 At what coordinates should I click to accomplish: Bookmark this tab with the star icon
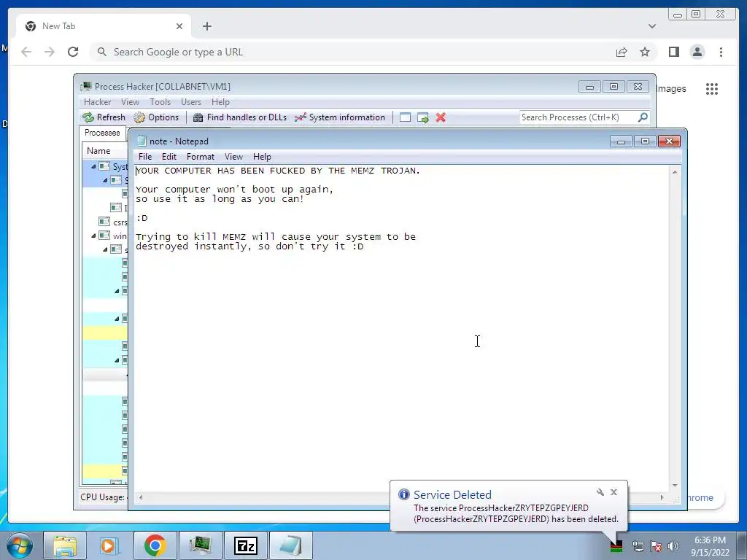click(x=645, y=52)
